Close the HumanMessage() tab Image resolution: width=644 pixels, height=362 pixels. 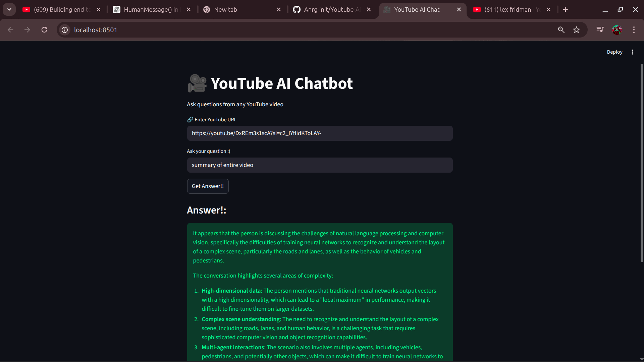pos(189,10)
